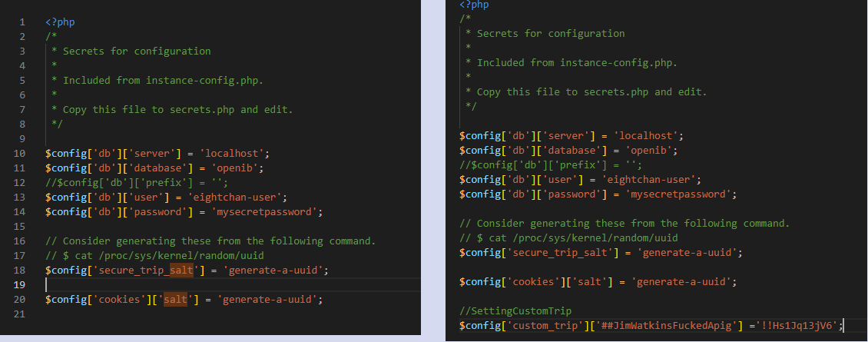Click 'openib' string in right pane

click(x=648, y=150)
